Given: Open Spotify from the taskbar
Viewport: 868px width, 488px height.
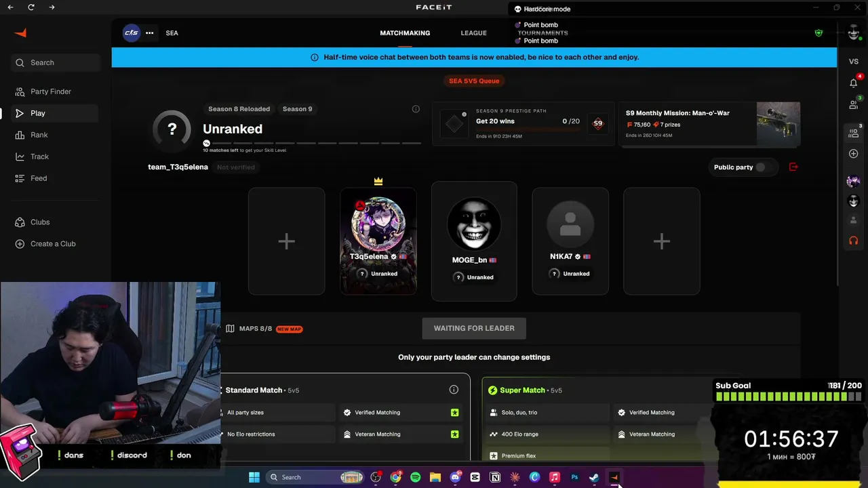Looking at the screenshot, I should pos(416,477).
